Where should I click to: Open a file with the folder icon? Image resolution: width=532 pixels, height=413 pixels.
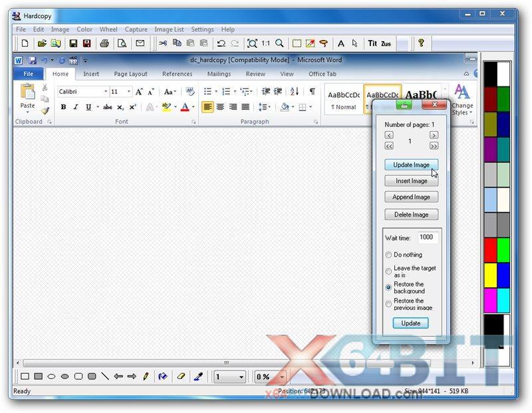(42, 43)
